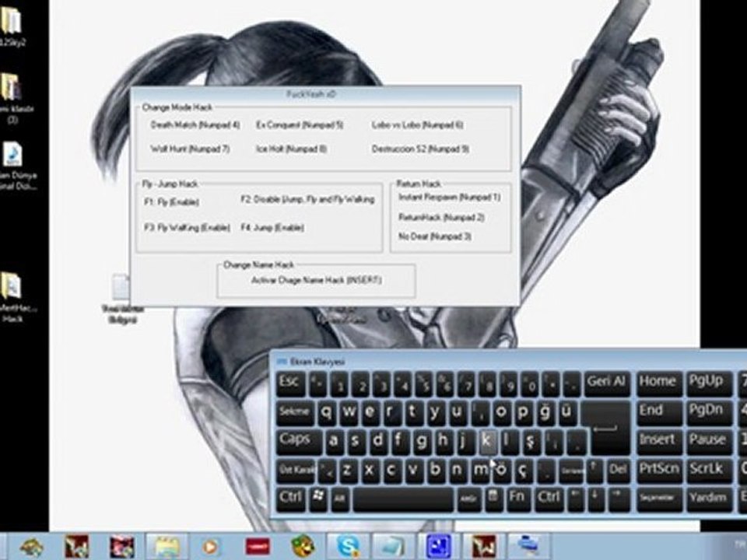
Task: Open the blue square taskbar icon
Action: 438,546
